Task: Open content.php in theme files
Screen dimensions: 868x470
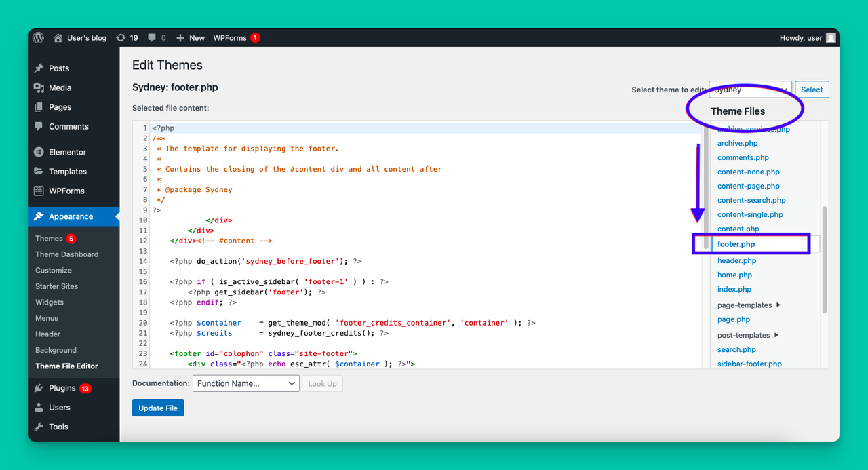Action: pos(738,229)
